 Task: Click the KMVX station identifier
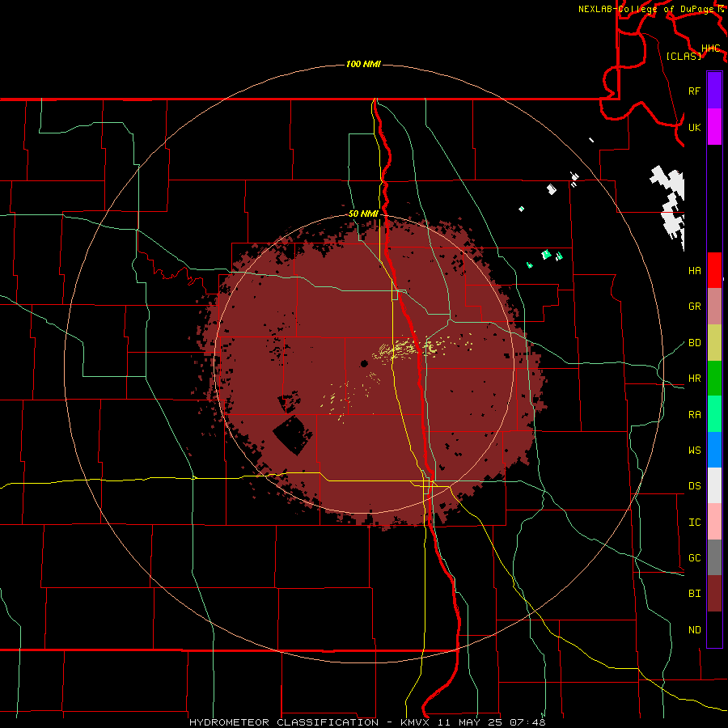[x=416, y=722]
